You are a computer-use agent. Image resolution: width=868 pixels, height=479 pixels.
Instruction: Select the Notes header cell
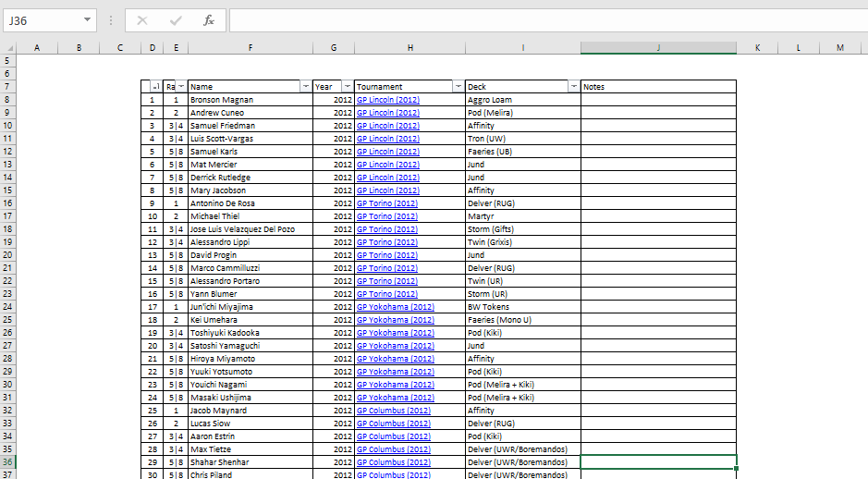click(x=658, y=87)
